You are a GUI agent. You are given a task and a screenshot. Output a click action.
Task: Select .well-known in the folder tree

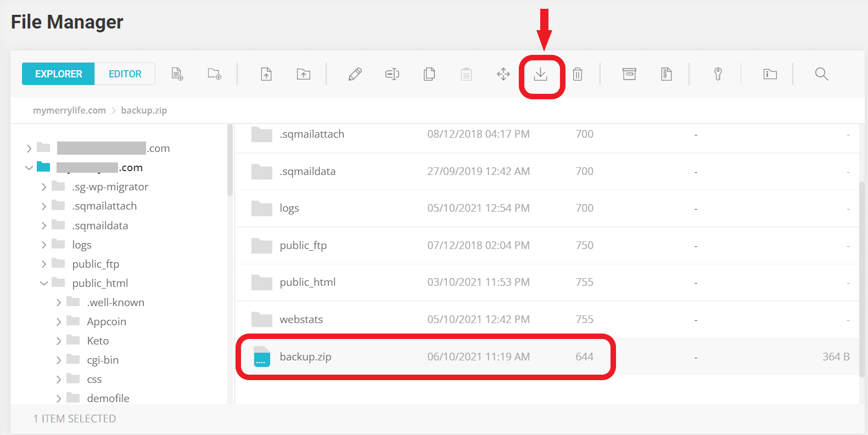(x=116, y=302)
